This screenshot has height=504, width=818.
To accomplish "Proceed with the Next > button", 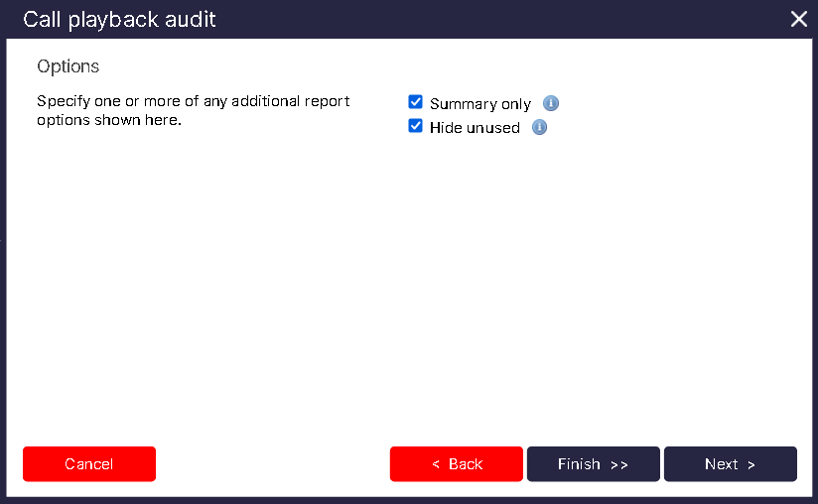I will pos(731,464).
